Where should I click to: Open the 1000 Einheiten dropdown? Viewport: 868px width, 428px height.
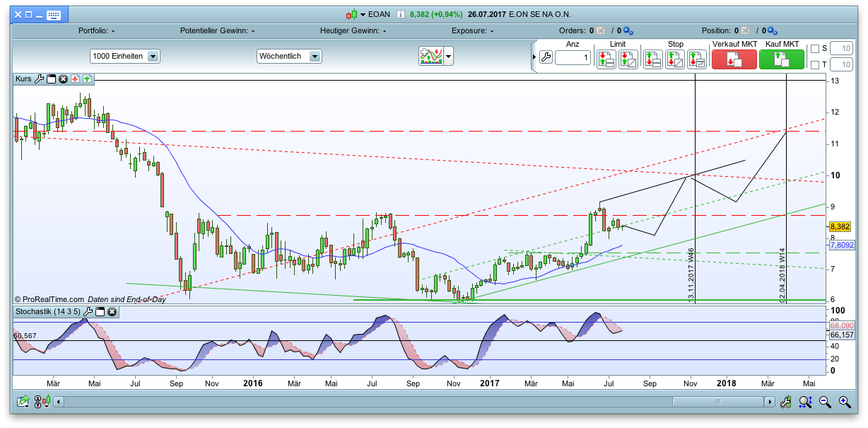click(x=125, y=56)
